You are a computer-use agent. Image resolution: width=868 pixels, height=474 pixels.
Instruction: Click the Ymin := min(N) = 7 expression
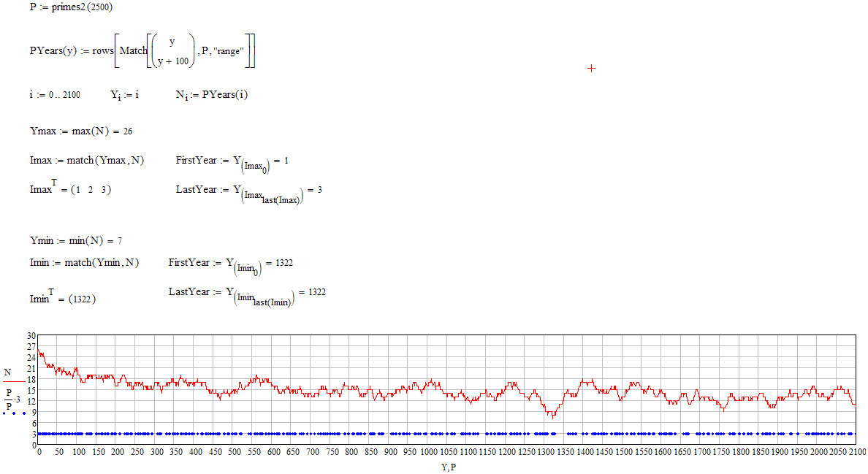pyautogui.click(x=76, y=240)
